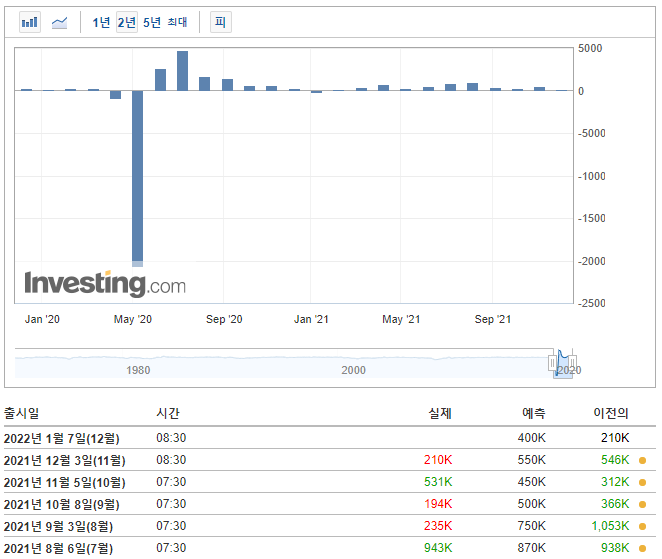
Task: Click the revision dot beside 366K
Action: click(643, 504)
